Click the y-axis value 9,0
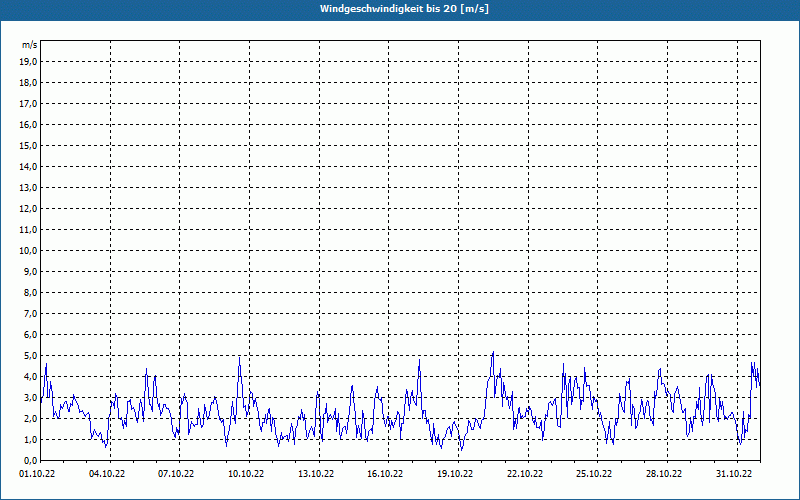The image size is (800, 500). pos(30,271)
